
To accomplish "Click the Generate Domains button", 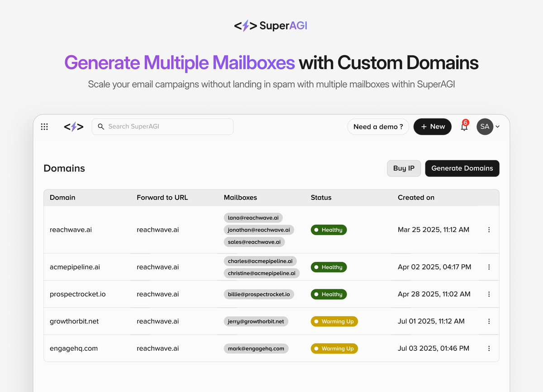I will coord(462,168).
